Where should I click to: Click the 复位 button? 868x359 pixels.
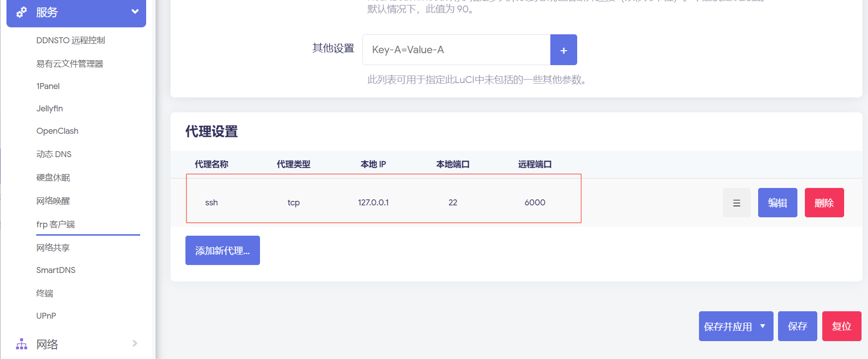point(842,326)
